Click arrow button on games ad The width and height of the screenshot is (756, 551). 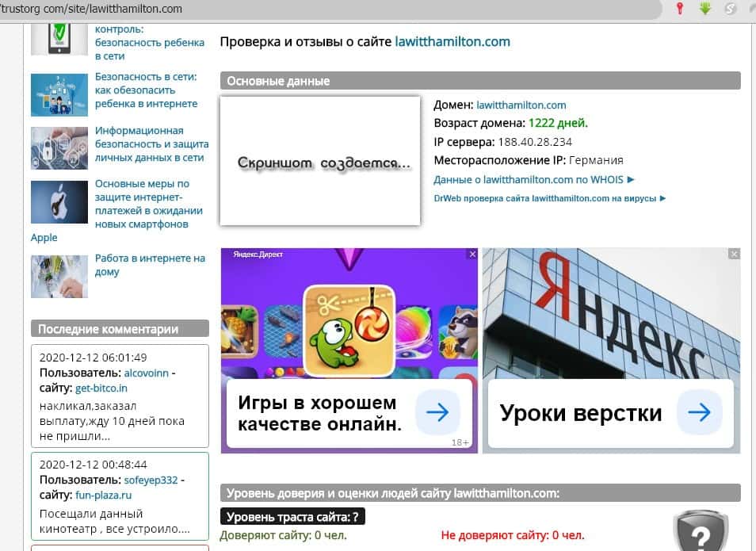(437, 412)
